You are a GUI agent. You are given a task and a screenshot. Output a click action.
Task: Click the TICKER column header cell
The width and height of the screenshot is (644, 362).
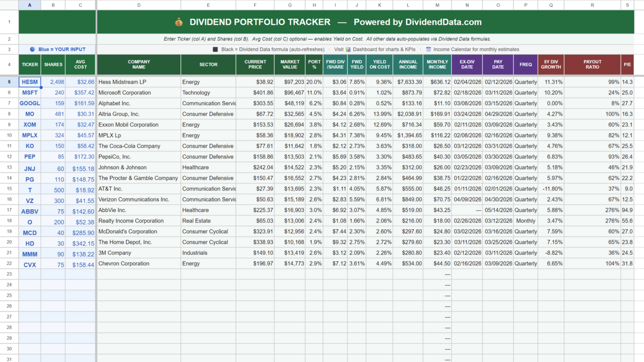(x=30, y=65)
